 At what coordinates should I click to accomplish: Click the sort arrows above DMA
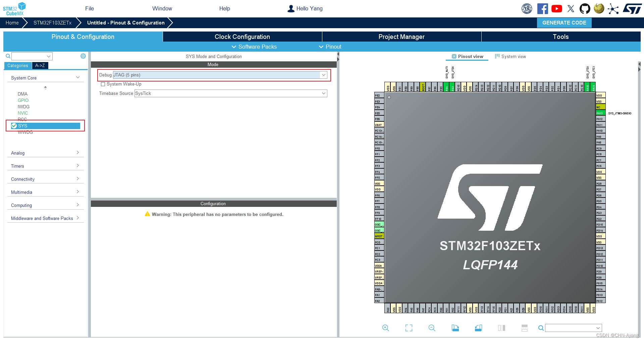(46, 88)
